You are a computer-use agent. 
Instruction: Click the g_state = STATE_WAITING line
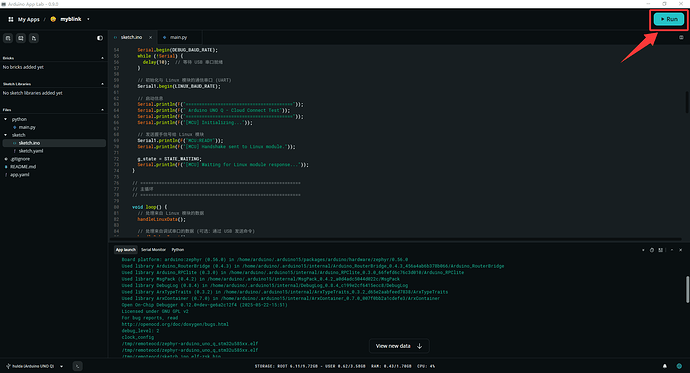pyautogui.click(x=169, y=159)
